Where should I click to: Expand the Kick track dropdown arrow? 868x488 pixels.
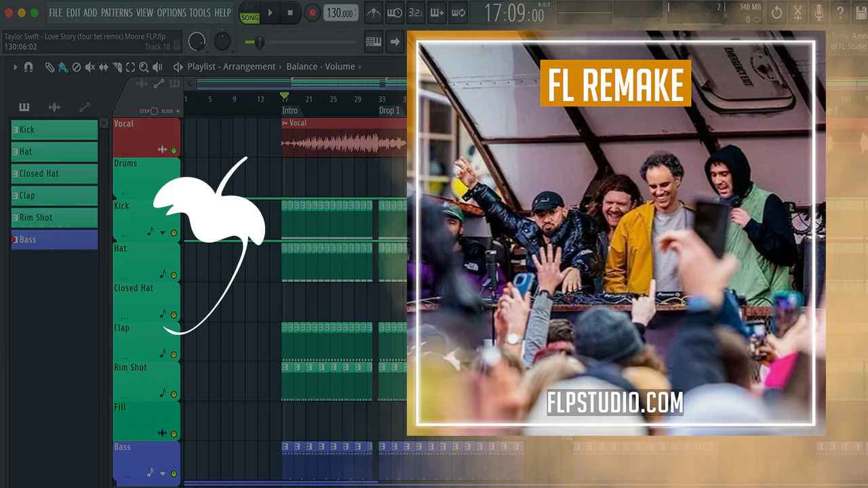[x=163, y=233]
